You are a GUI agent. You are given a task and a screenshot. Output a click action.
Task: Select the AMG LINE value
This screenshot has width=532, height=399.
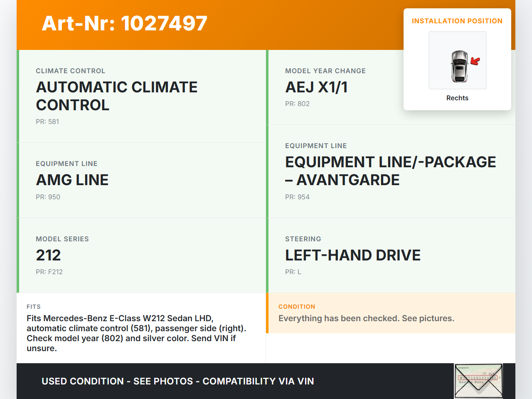(x=72, y=180)
